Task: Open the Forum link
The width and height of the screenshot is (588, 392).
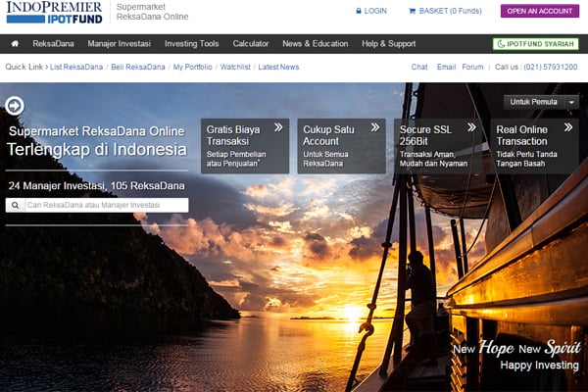Action: coord(473,67)
